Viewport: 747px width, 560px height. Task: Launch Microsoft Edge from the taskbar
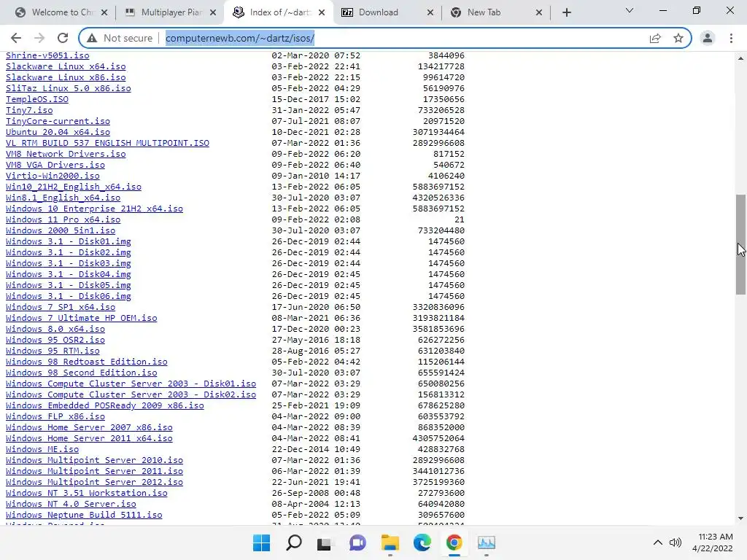pos(422,542)
